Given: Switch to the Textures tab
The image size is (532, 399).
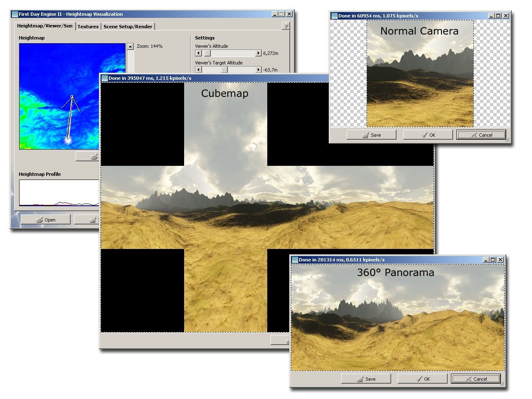Looking at the screenshot, I should (x=88, y=26).
